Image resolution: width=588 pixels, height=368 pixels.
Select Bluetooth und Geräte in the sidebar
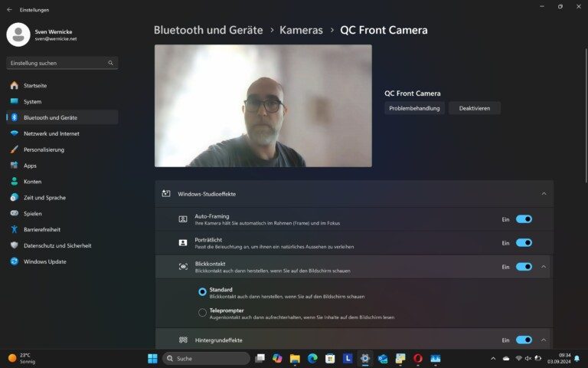pyautogui.click(x=62, y=117)
